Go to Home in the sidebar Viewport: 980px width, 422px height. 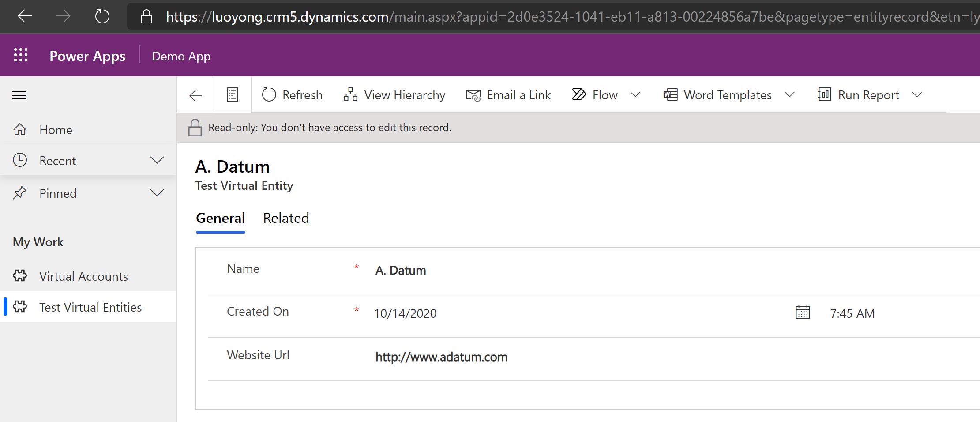tap(88, 130)
